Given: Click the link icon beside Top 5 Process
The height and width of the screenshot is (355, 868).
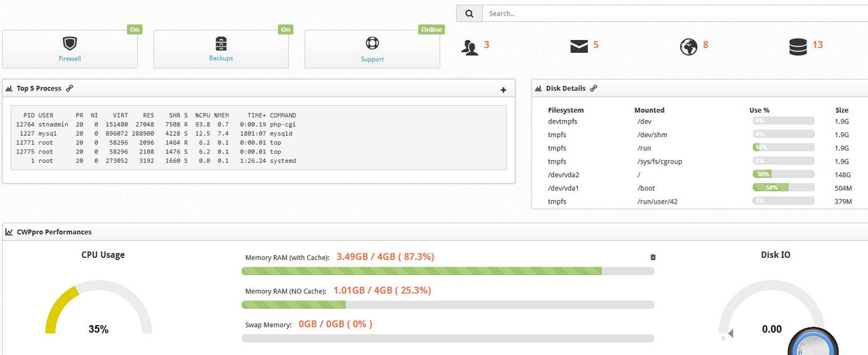Looking at the screenshot, I should point(69,88).
